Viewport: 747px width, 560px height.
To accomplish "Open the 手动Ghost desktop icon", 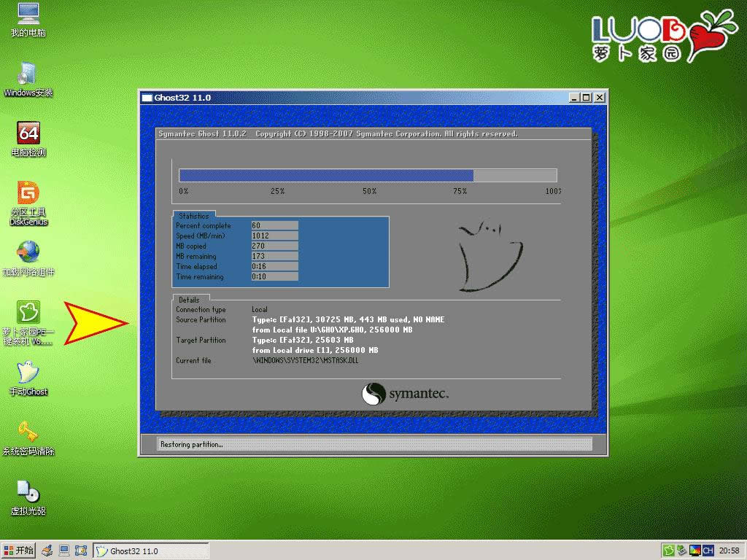I will coord(28,378).
